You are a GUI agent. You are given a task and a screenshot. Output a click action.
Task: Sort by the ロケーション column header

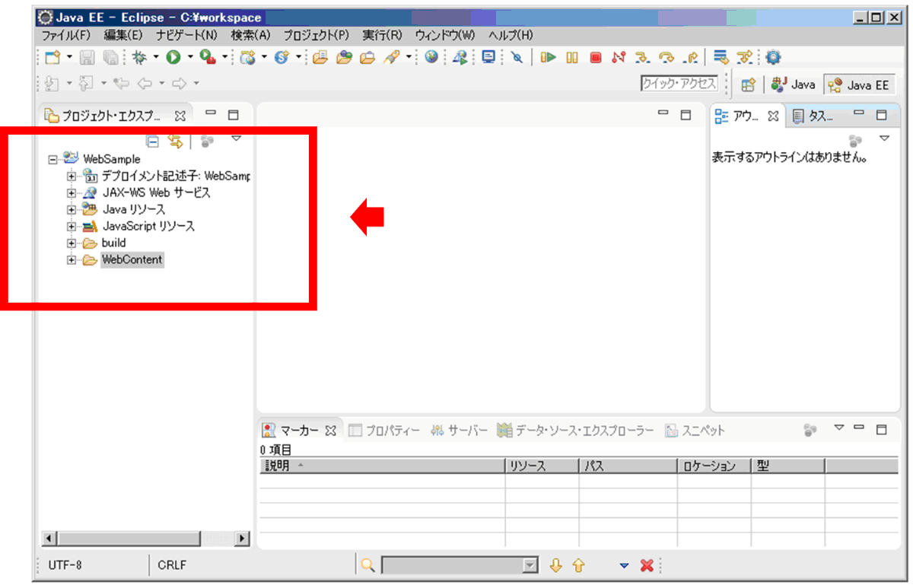tap(714, 466)
